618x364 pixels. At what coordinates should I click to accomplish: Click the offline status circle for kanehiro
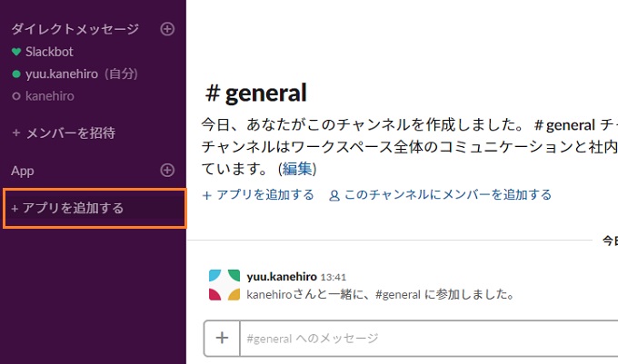pyautogui.click(x=15, y=95)
